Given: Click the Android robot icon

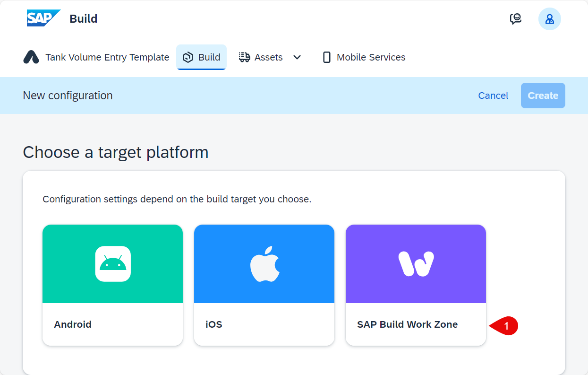Looking at the screenshot, I should click(x=113, y=264).
